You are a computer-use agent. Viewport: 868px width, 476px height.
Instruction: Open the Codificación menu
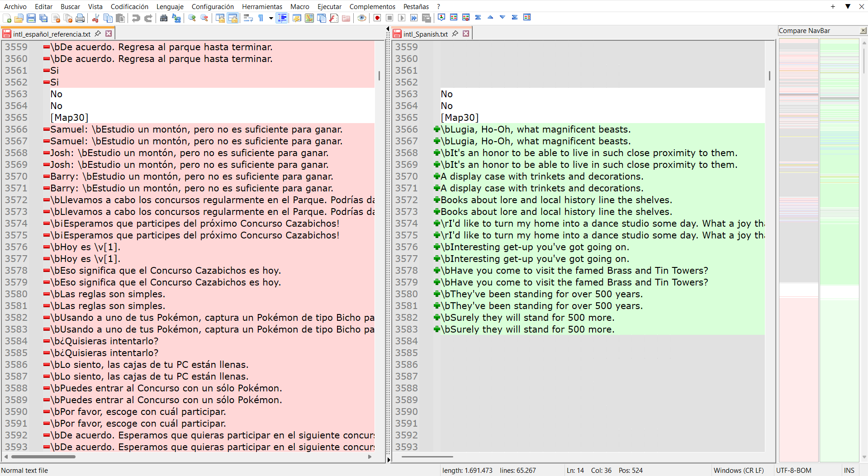(129, 6)
